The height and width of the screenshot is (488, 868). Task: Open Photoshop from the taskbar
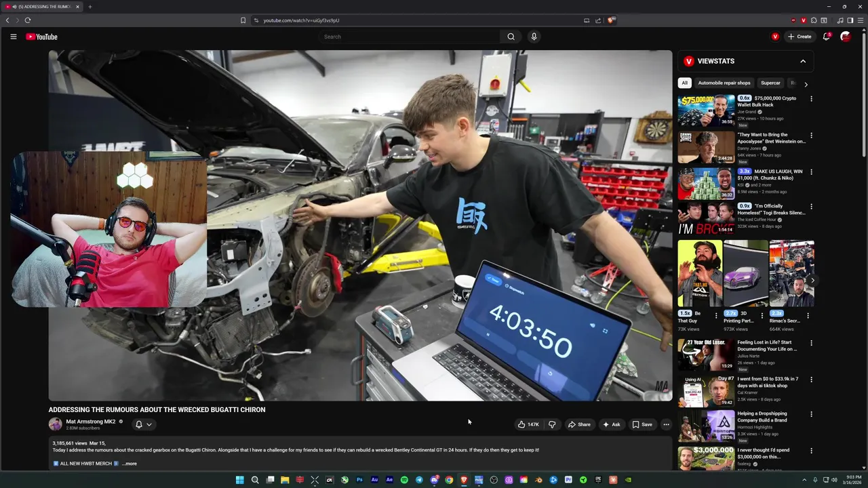[359, 480]
